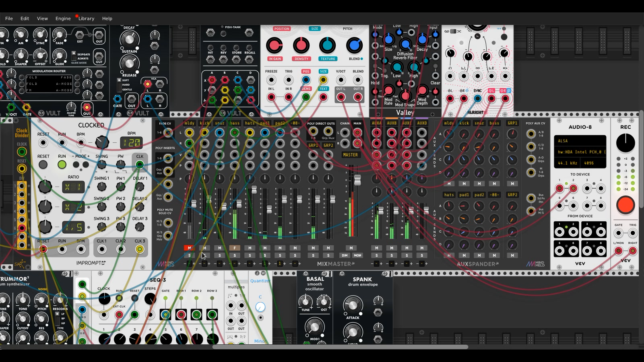
Task: Open the ALSA audio driver selector
Action: pyautogui.click(x=580, y=141)
